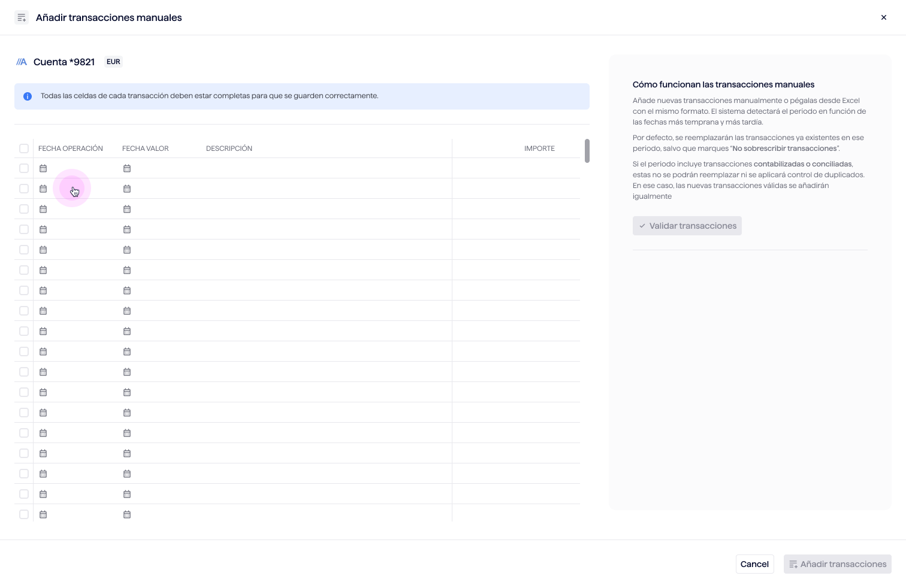Click the blue info icon in banner
This screenshot has height=588, width=906.
click(28, 96)
